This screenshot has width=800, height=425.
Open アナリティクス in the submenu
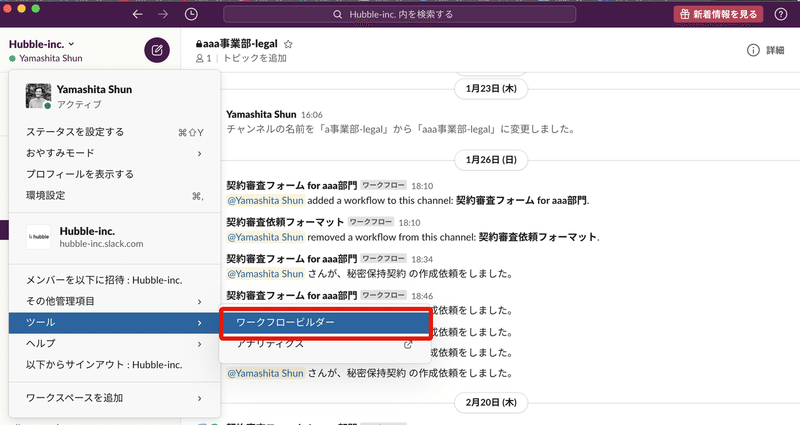326,344
